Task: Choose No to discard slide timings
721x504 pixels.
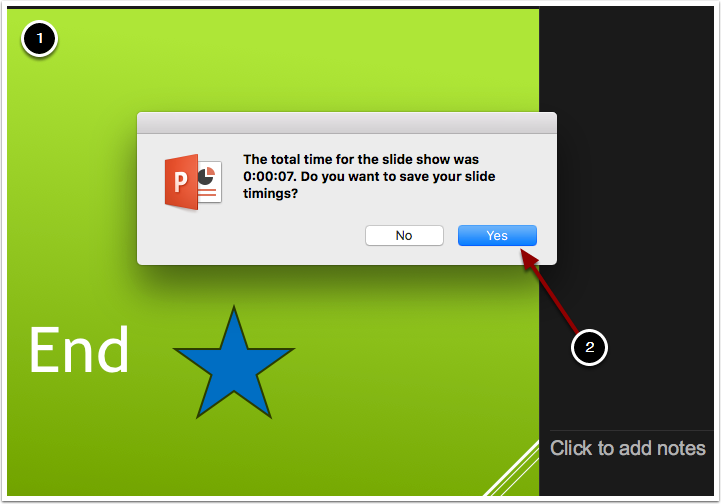Action: pyautogui.click(x=404, y=235)
